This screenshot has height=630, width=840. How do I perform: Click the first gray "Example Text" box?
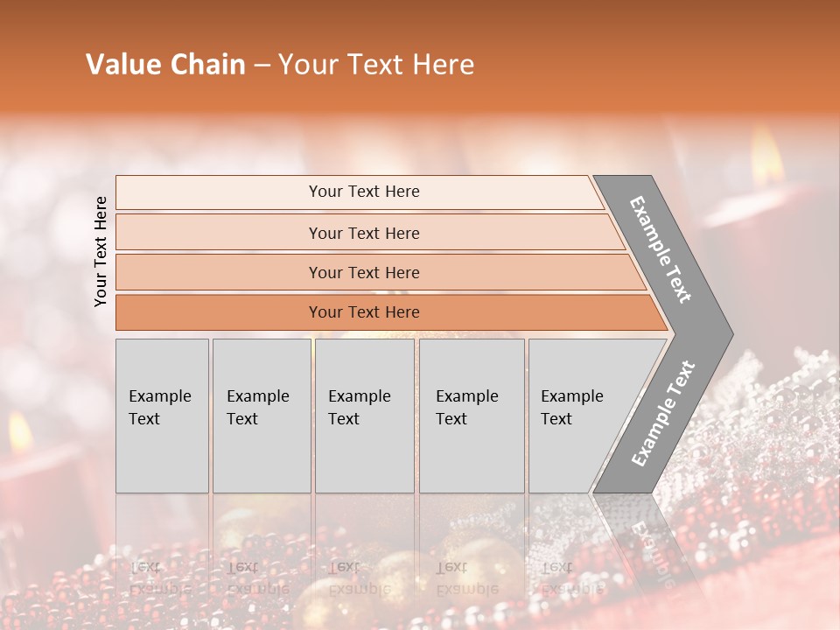(x=162, y=416)
